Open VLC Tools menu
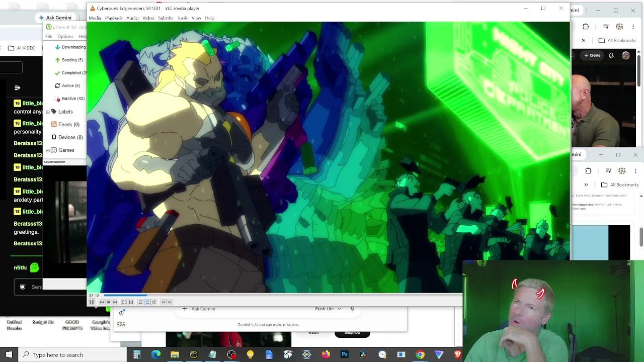The image size is (644, 362). click(182, 18)
